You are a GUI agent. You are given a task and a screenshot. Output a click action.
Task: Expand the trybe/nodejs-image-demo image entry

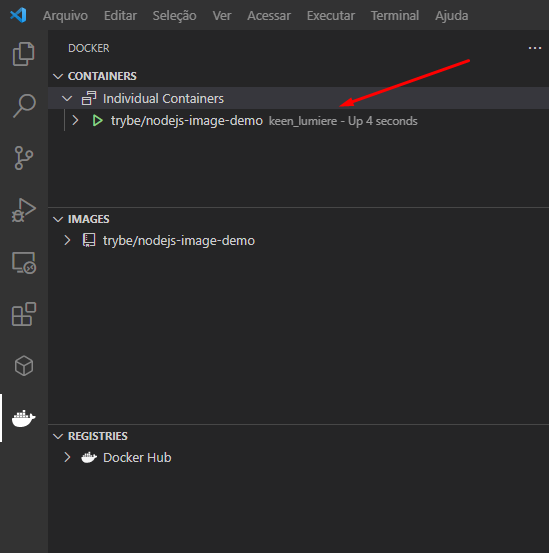(67, 240)
